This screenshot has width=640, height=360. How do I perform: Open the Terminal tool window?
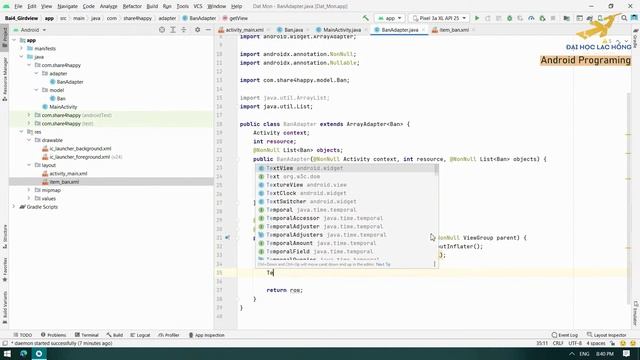pyautogui.click(x=87, y=335)
